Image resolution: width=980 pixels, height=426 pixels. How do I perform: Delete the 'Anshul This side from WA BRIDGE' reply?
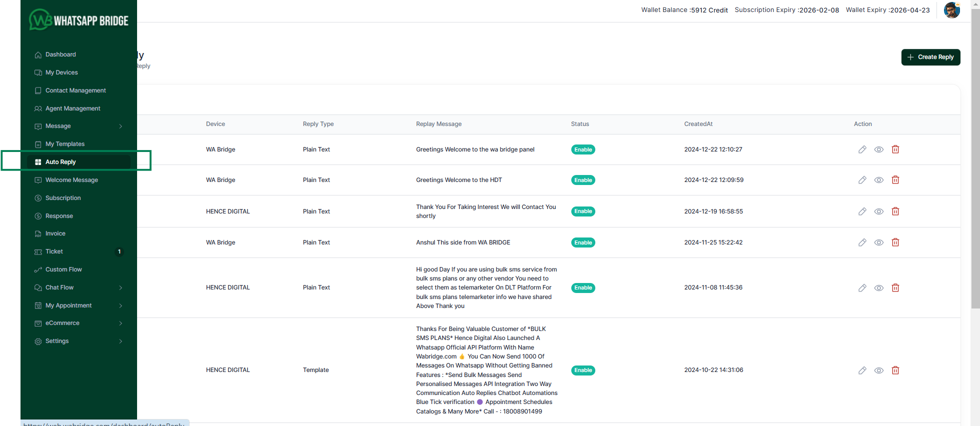click(x=895, y=242)
